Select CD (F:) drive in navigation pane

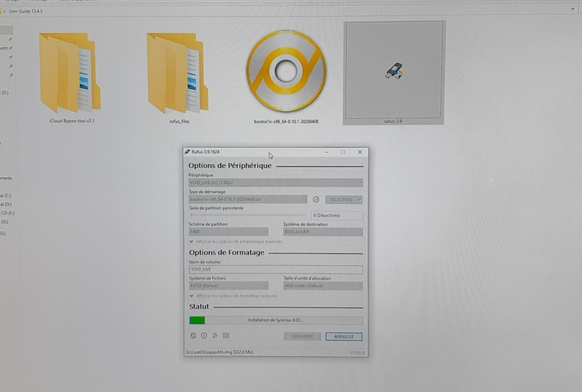coord(7,213)
